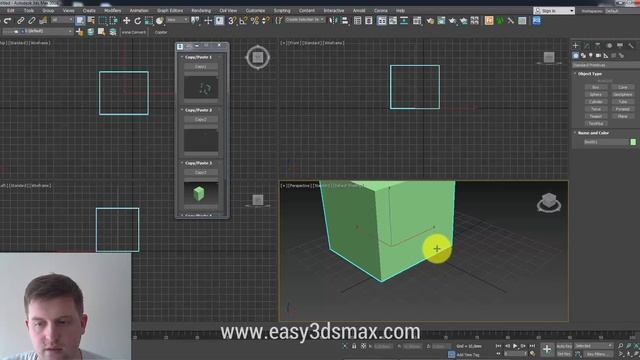
Task: Toggle the Window/Crossing selection mode
Action: 114,20
